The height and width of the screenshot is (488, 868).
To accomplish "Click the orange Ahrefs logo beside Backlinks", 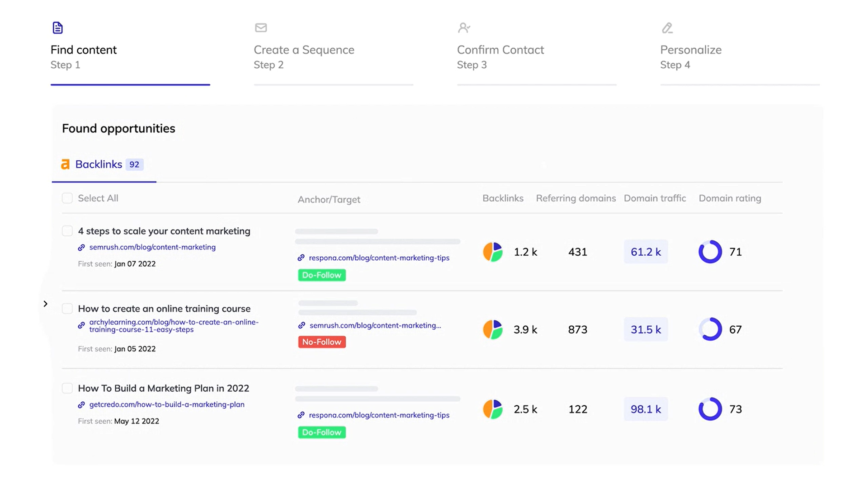I will pyautogui.click(x=66, y=164).
